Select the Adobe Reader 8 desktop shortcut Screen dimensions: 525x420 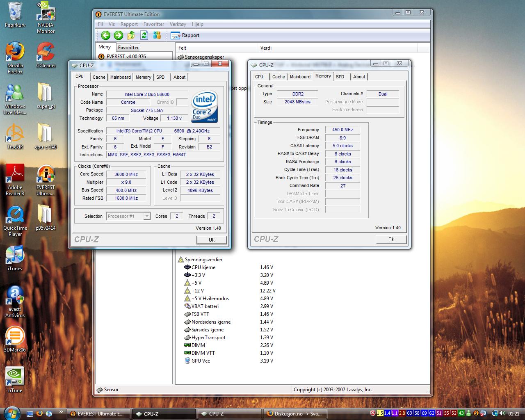click(15, 180)
